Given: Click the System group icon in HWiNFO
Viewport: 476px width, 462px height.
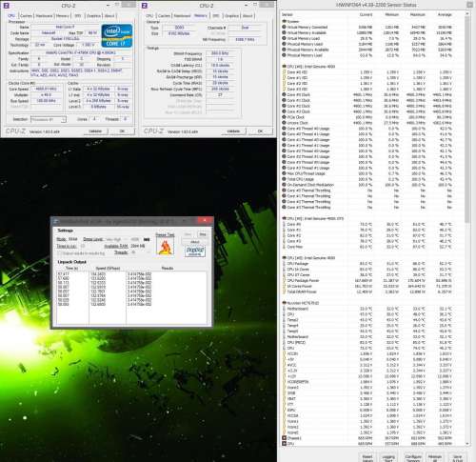Looking at the screenshot, I should pyautogui.click(x=284, y=21).
